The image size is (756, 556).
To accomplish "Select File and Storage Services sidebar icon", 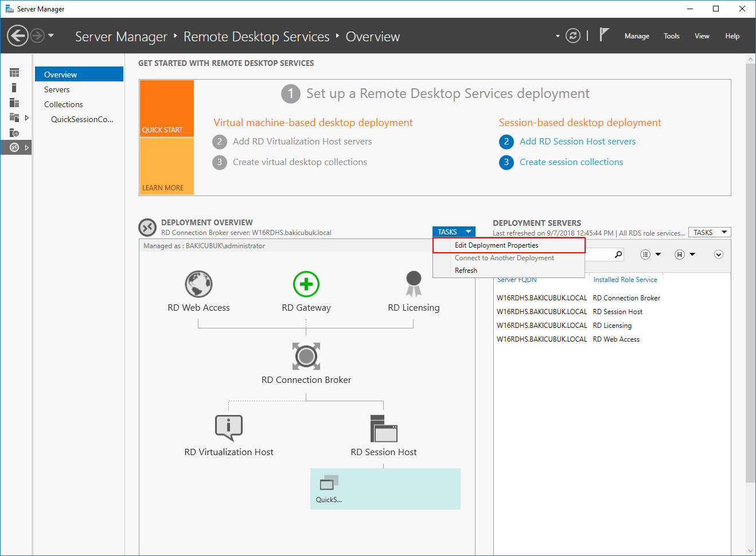I will (14, 118).
